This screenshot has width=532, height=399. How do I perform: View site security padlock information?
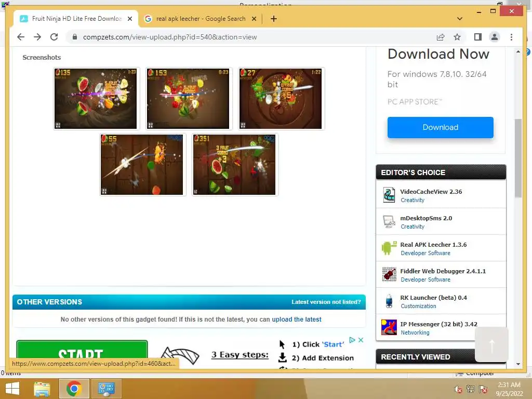point(75,37)
